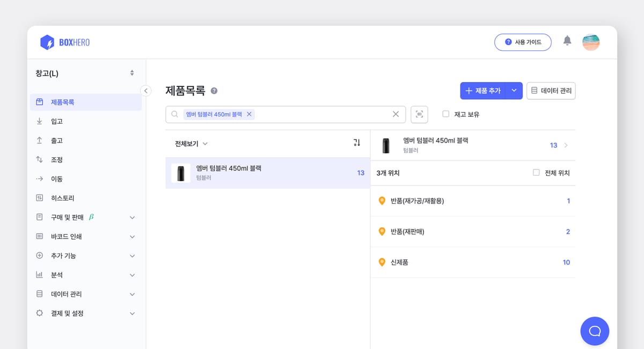Open the live chat bubble icon
Screen dimensions: 644x349
pos(595,331)
